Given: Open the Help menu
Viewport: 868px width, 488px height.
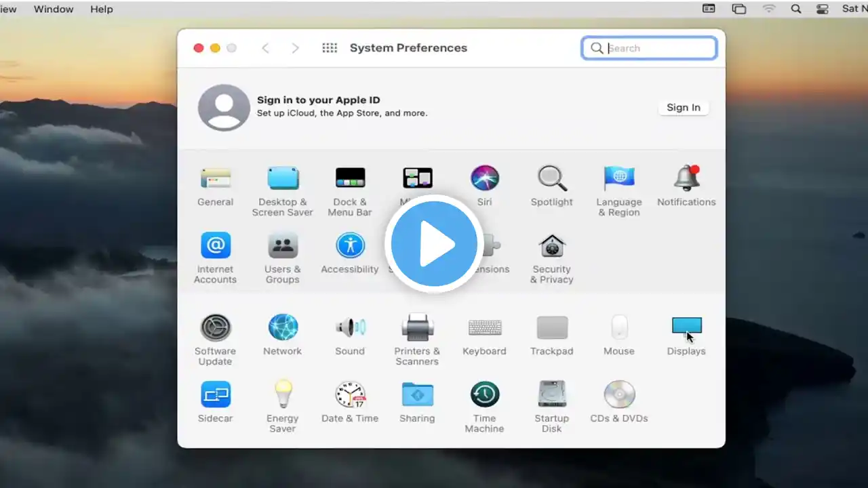Looking at the screenshot, I should coord(102,9).
